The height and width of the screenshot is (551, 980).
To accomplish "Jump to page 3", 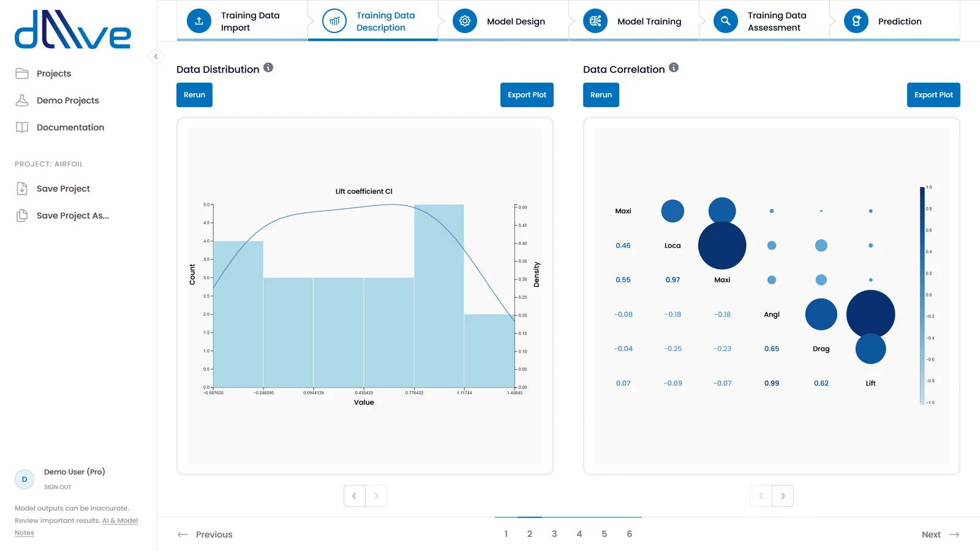I will [x=554, y=534].
